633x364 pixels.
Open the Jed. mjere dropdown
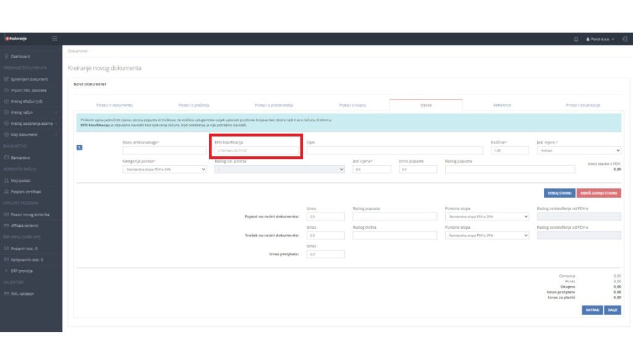[579, 150]
